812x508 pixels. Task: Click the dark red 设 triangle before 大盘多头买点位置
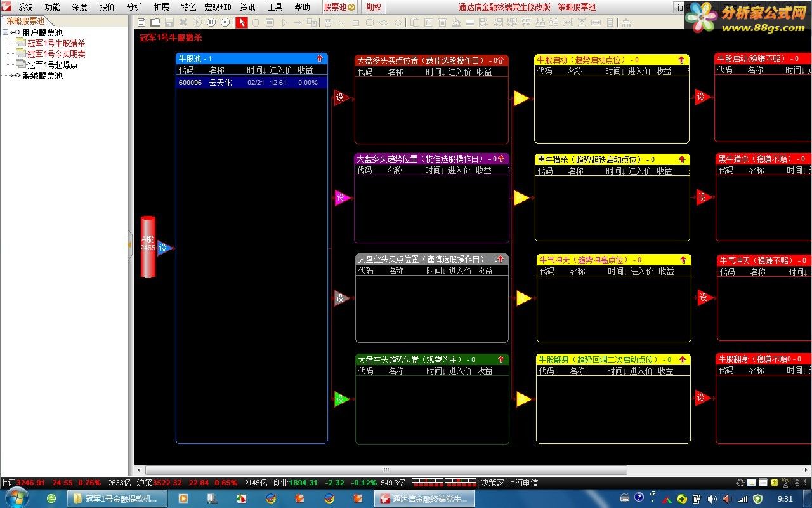pos(341,97)
